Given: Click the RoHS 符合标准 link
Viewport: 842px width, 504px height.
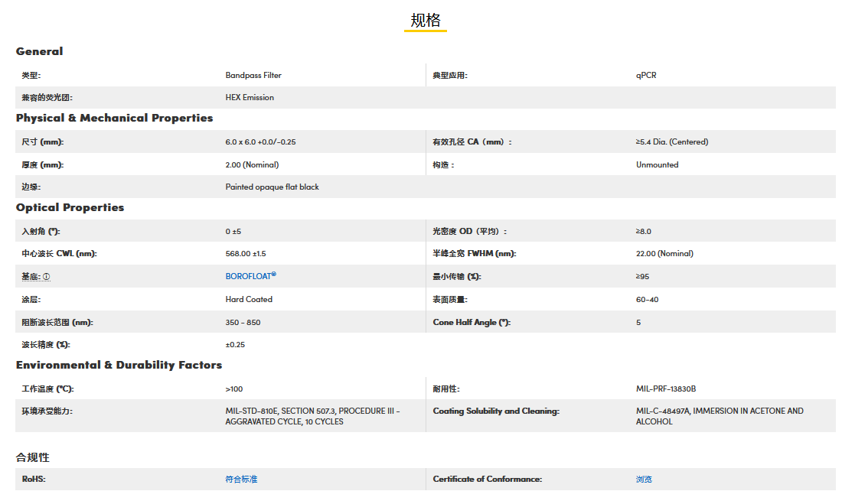Looking at the screenshot, I should tap(241, 479).
